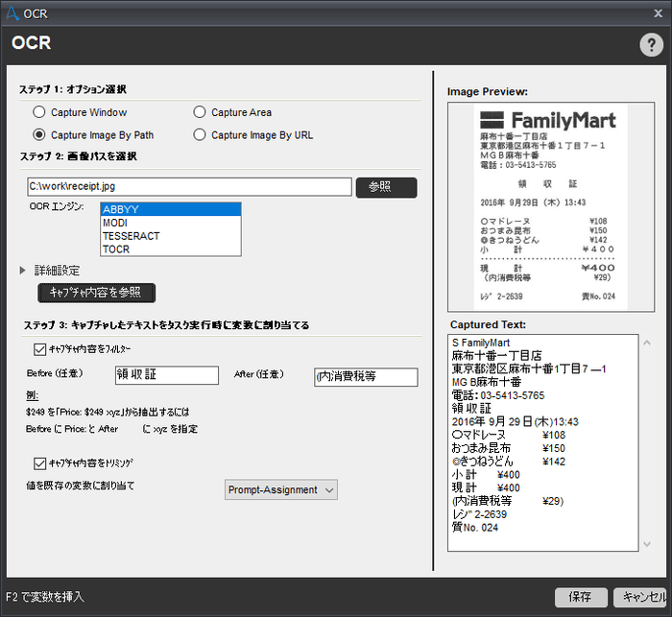
Task: Expand the 詳細設定 advanced settings section
Action: click(x=23, y=272)
